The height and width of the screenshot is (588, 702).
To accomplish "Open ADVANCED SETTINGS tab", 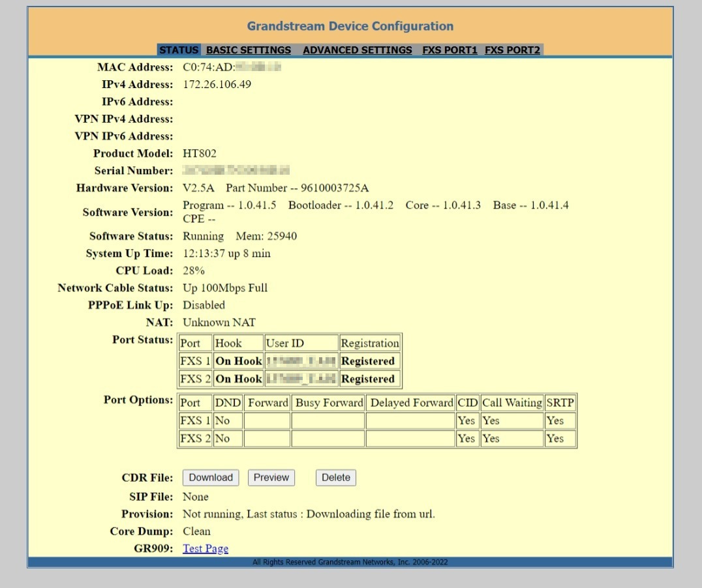I will coord(358,50).
